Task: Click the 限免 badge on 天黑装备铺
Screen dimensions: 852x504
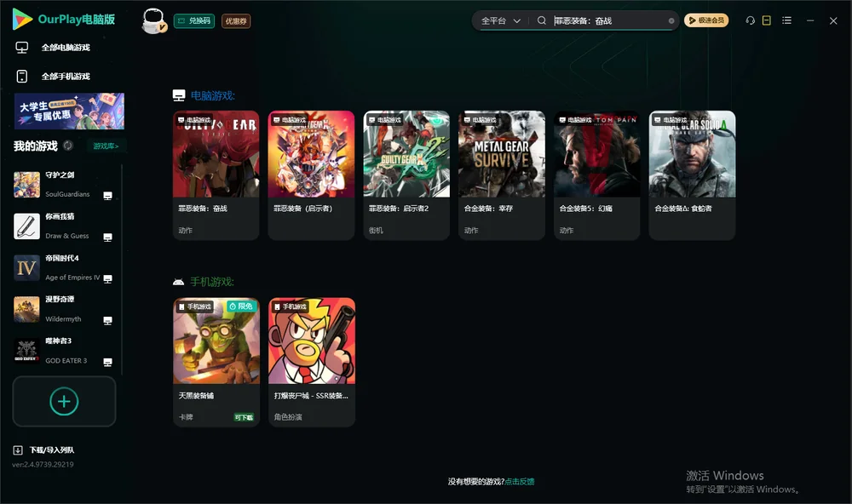Action: [241, 306]
